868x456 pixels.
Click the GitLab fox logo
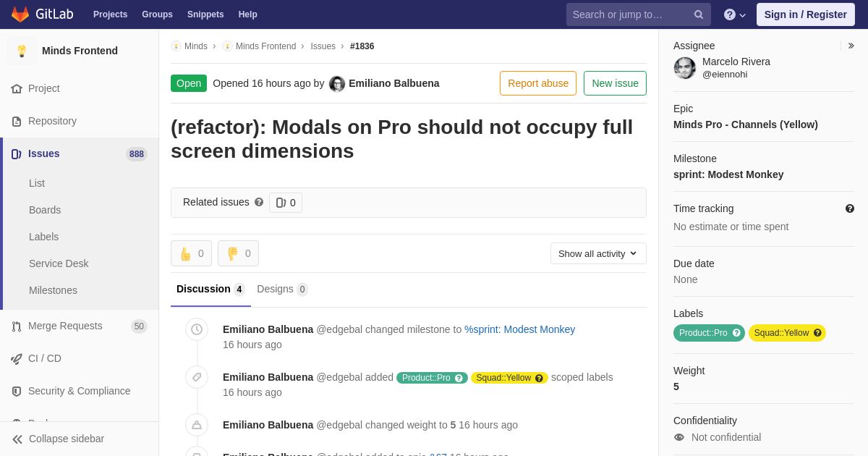(x=20, y=14)
